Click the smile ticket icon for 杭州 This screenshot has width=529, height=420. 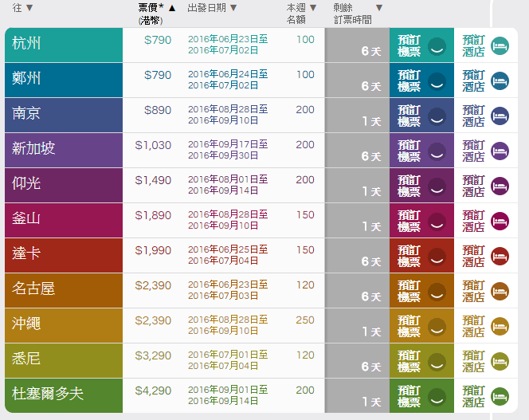tap(436, 46)
